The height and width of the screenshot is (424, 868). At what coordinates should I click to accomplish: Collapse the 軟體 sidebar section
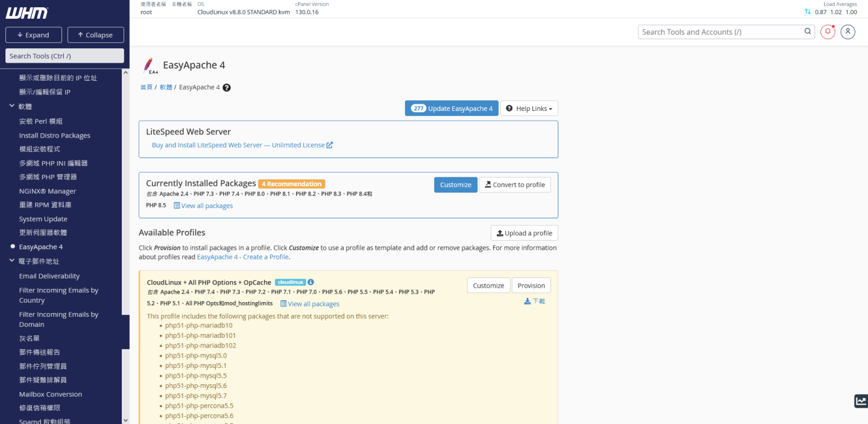[12, 106]
